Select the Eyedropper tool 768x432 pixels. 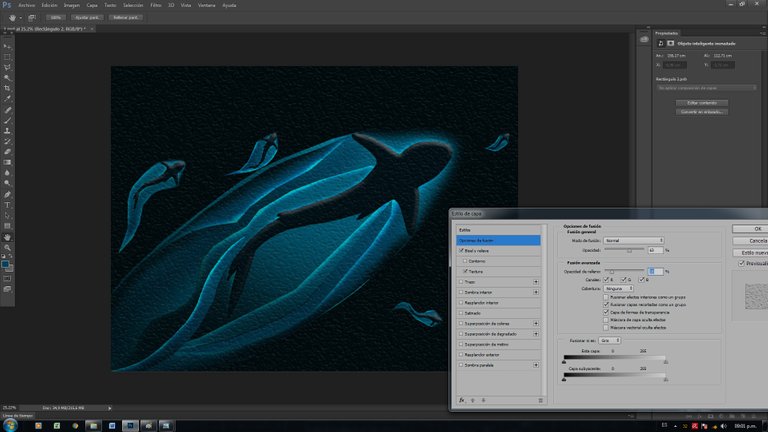tap(8, 99)
